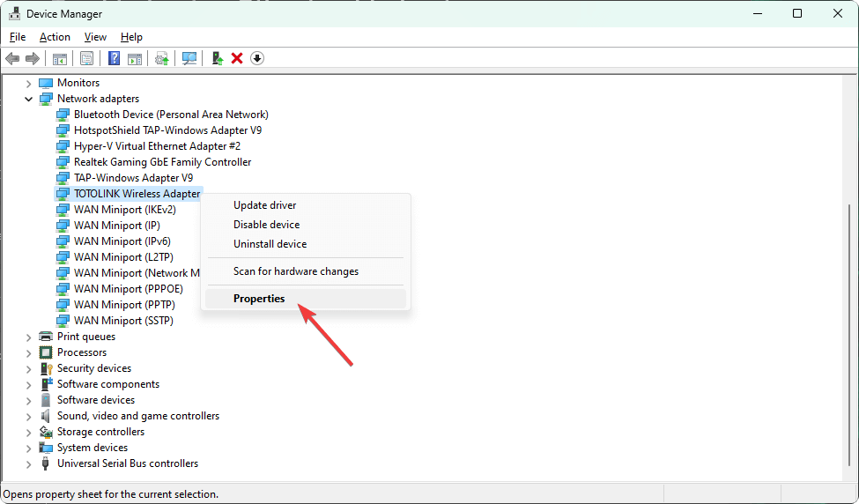Image resolution: width=859 pixels, height=504 pixels.
Task: Expand the Monitors category
Action: (28, 84)
